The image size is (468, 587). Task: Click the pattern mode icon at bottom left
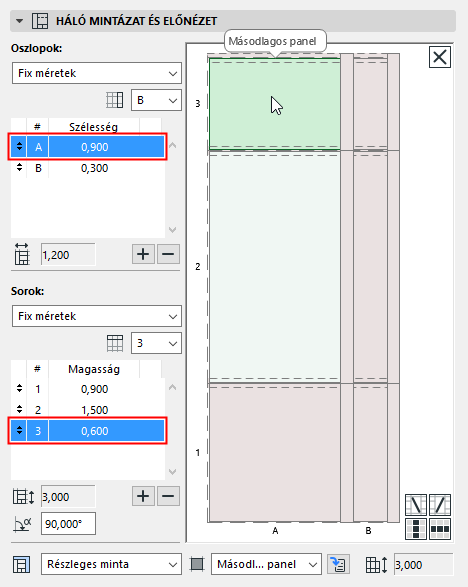click(x=21, y=564)
